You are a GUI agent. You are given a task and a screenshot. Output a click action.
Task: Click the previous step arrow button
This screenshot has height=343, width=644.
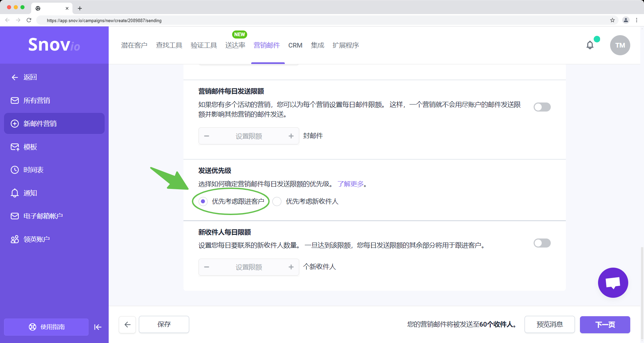tap(127, 324)
